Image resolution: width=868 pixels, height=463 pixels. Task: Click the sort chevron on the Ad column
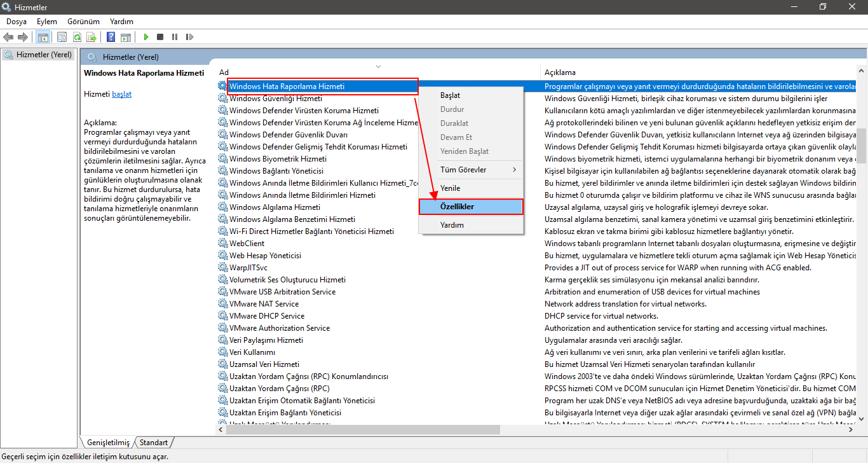tap(378, 66)
